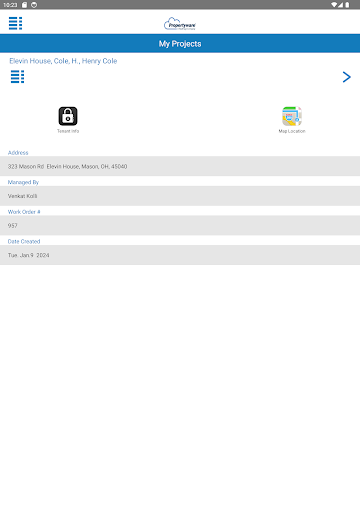Tap the Map Location caption
This screenshot has width=360, height=512.
pos(292,131)
